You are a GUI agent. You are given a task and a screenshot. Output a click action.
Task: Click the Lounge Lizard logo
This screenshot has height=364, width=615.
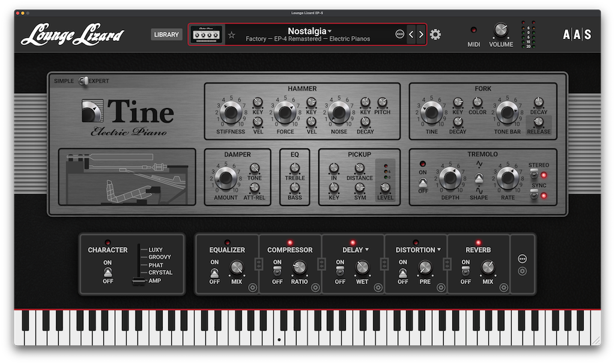click(x=73, y=34)
